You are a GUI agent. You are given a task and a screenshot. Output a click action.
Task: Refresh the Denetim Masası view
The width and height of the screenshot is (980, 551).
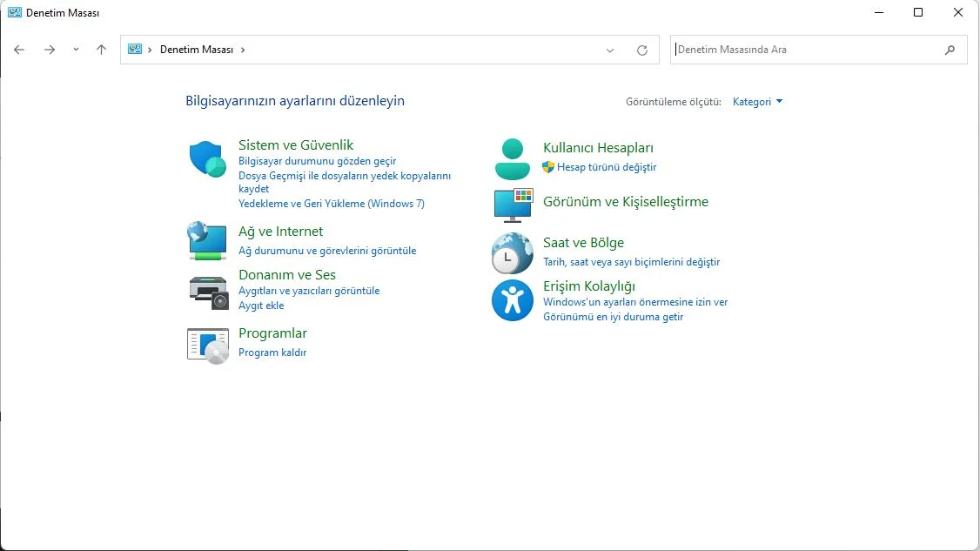642,50
